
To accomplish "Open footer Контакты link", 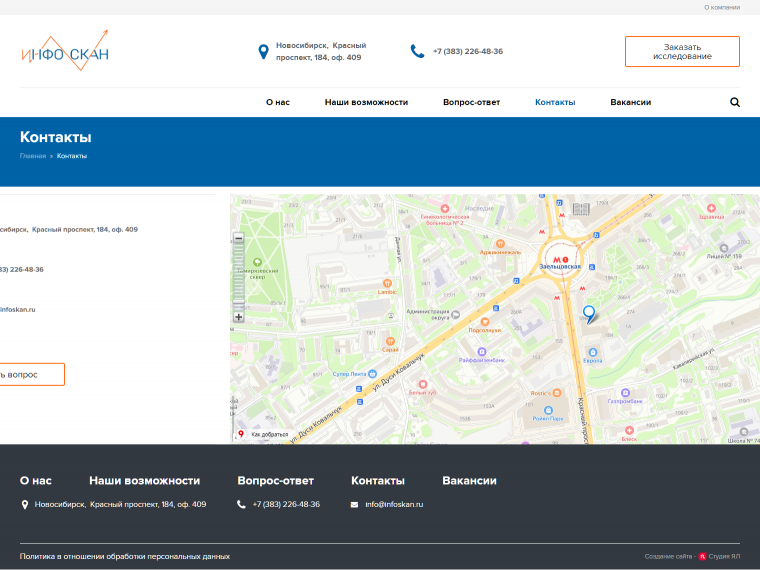I will click(x=378, y=481).
